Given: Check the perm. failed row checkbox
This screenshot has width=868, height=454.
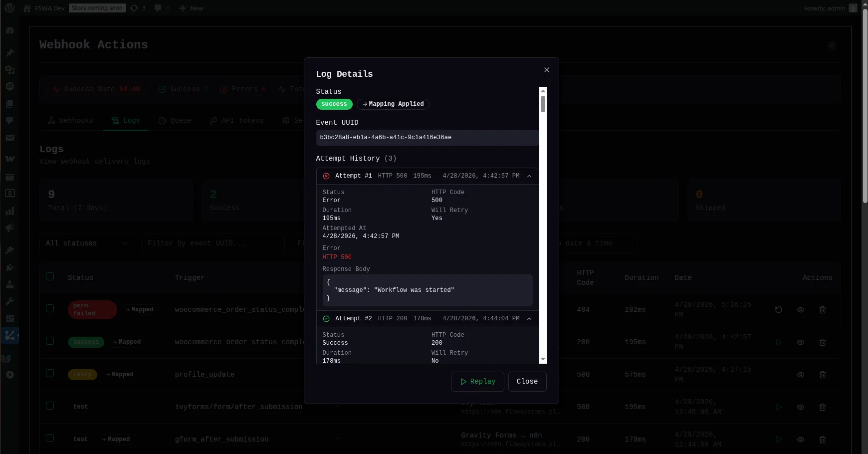Looking at the screenshot, I should (x=50, y=308).
